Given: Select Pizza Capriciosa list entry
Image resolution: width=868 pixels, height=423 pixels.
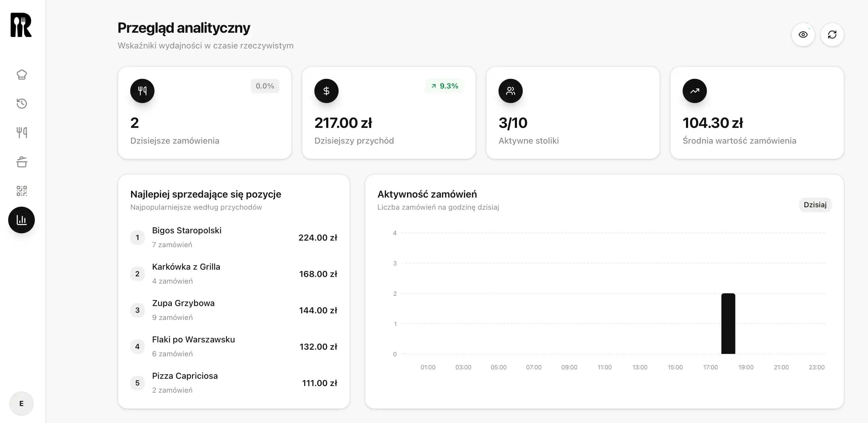Looking at the screenshot, I should [x=185, y=383].
